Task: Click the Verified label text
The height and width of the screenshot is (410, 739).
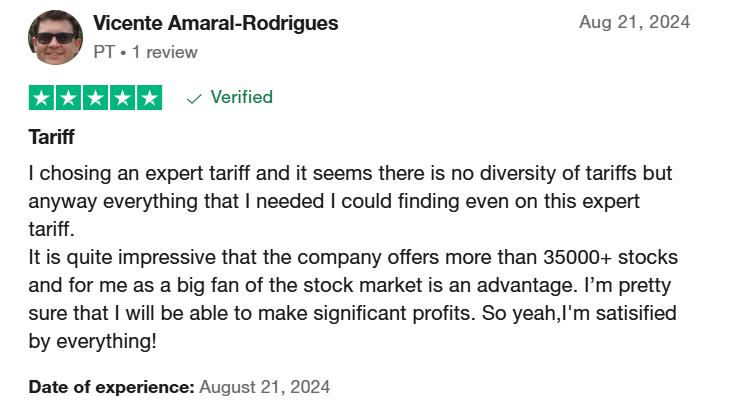Action: (242, 97)
